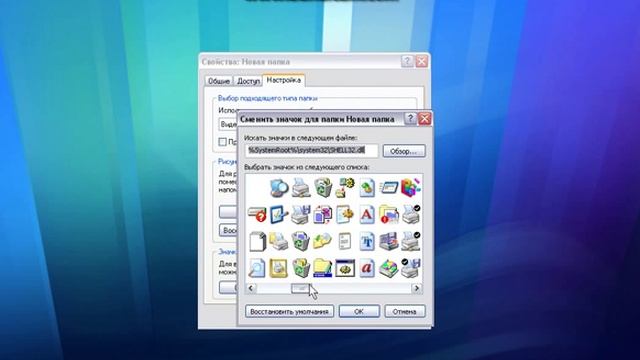Pick the red capital A font icon
Image resolution: width=640 pixels, height=360 pixels.
point(367,214)
